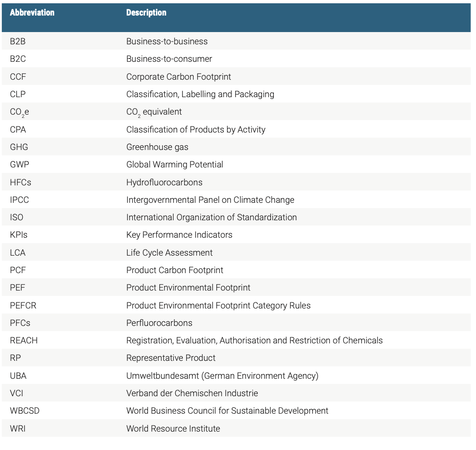Click the "Registration, Evaluation, Authorisation" description
The width and height of the screenshot is (476, 450).
point(254,341)
